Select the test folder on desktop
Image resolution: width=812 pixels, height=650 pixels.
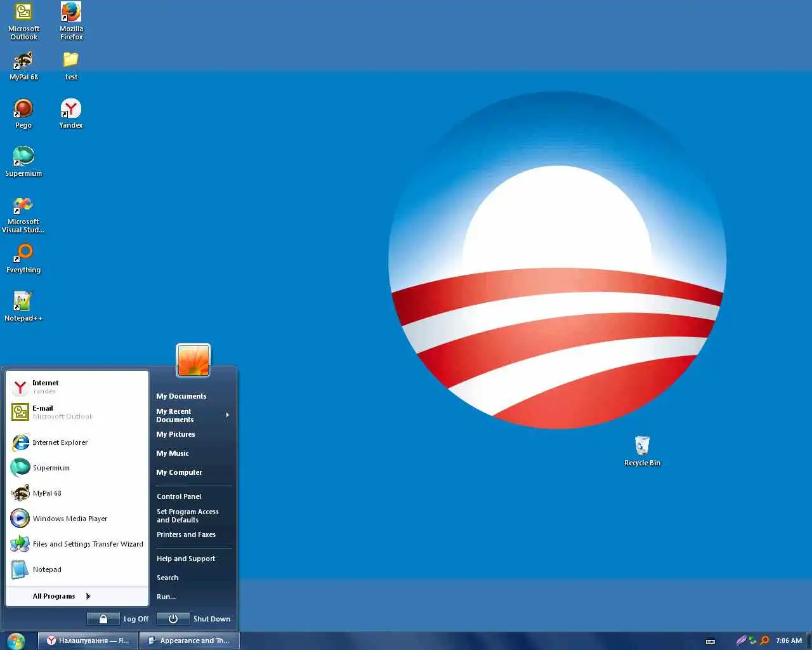71,66
